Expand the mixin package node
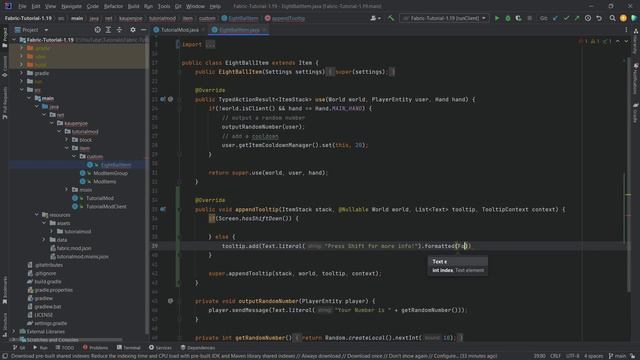 pyautogui.click(x=67, y=190)
